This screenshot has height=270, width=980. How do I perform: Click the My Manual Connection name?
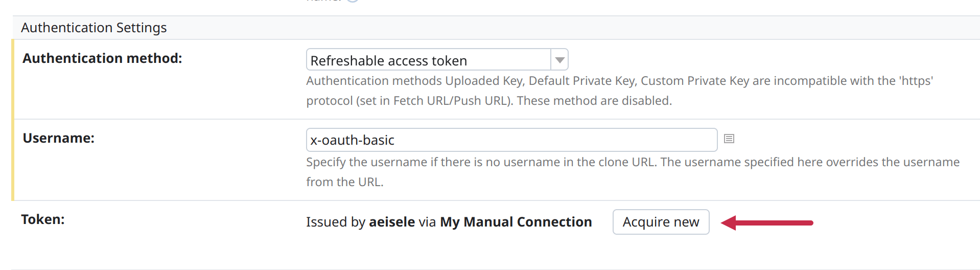[x=516, y=222]
